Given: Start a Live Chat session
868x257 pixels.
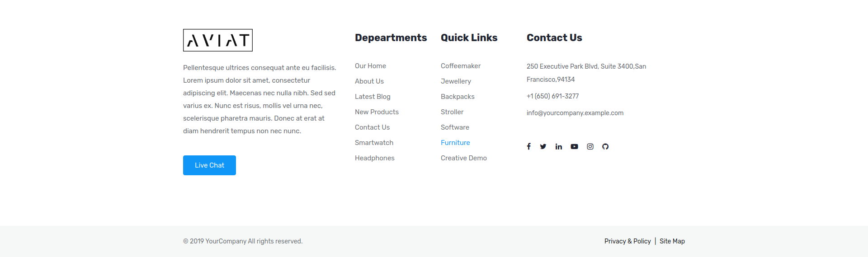Looking at the screenshot, I should click(209, 165).
